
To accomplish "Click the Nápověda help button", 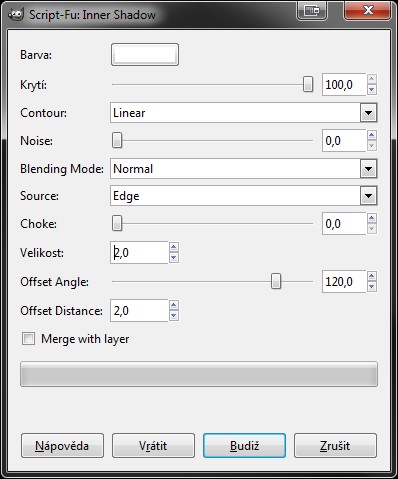I will [62, 446].
